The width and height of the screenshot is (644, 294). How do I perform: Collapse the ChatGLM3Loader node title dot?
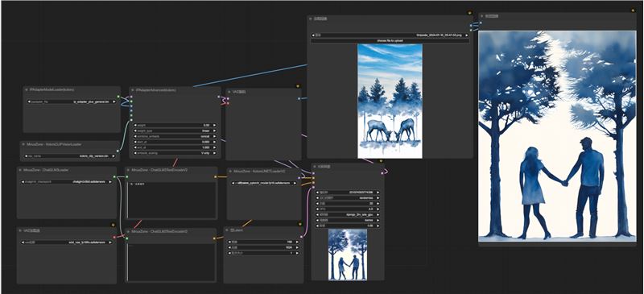22,169
